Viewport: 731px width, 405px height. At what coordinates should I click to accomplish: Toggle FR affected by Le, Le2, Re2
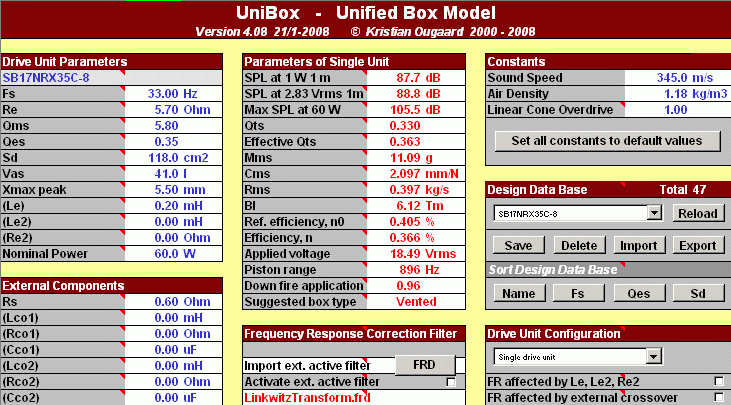(x=718, y=381)
